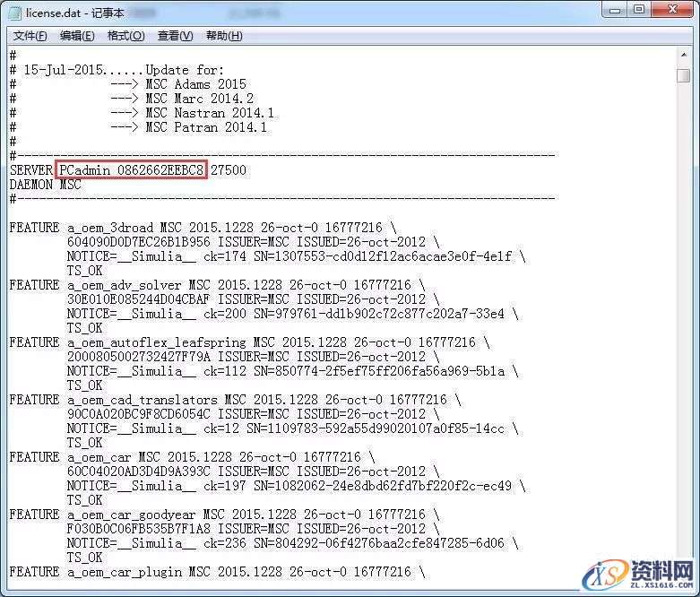Open the 文件(F) menu

tap(30, 36)
